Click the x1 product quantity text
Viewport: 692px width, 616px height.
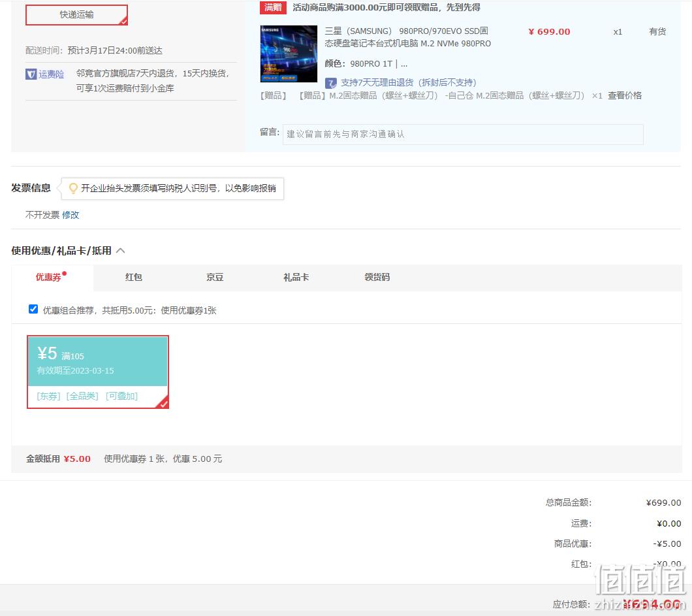618,32
